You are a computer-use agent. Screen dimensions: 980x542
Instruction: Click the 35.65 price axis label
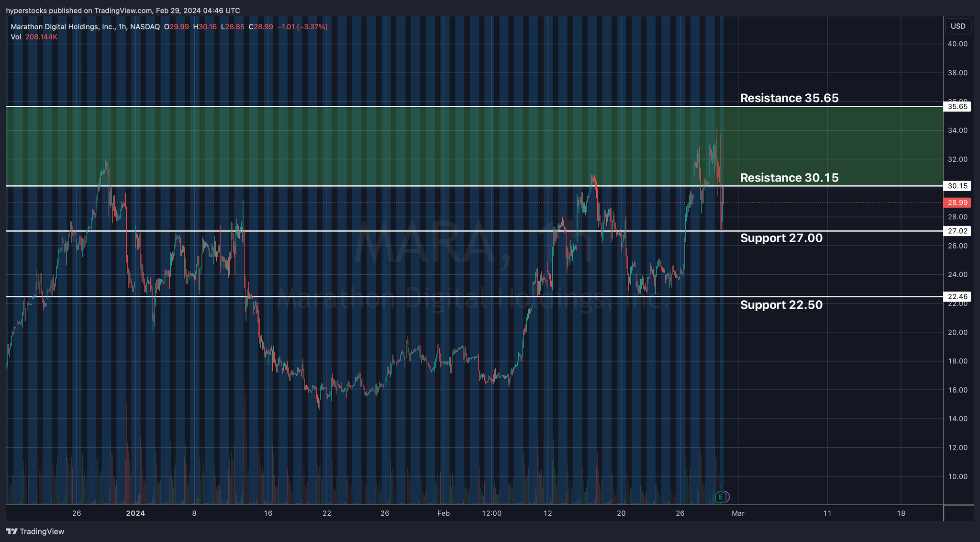point(958,106)
